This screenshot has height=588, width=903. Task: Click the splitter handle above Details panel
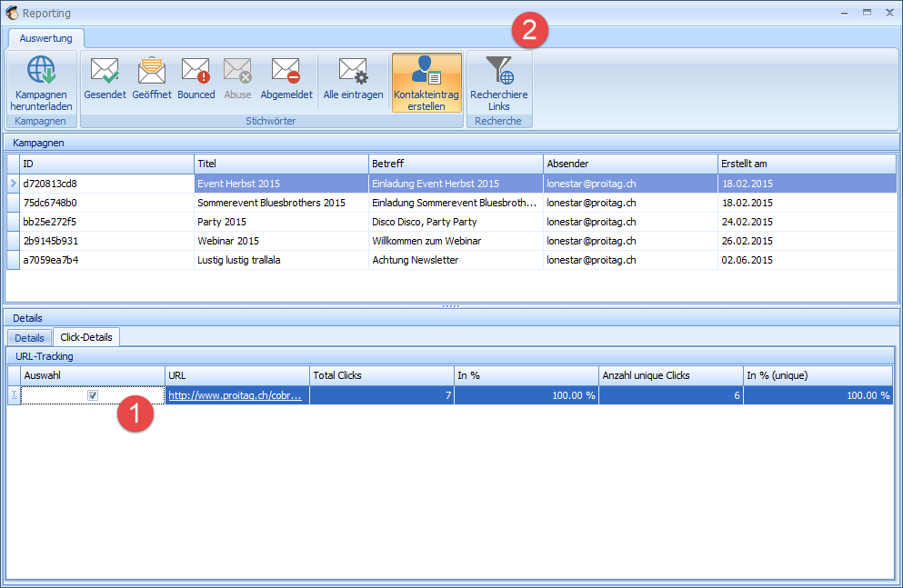451,306
